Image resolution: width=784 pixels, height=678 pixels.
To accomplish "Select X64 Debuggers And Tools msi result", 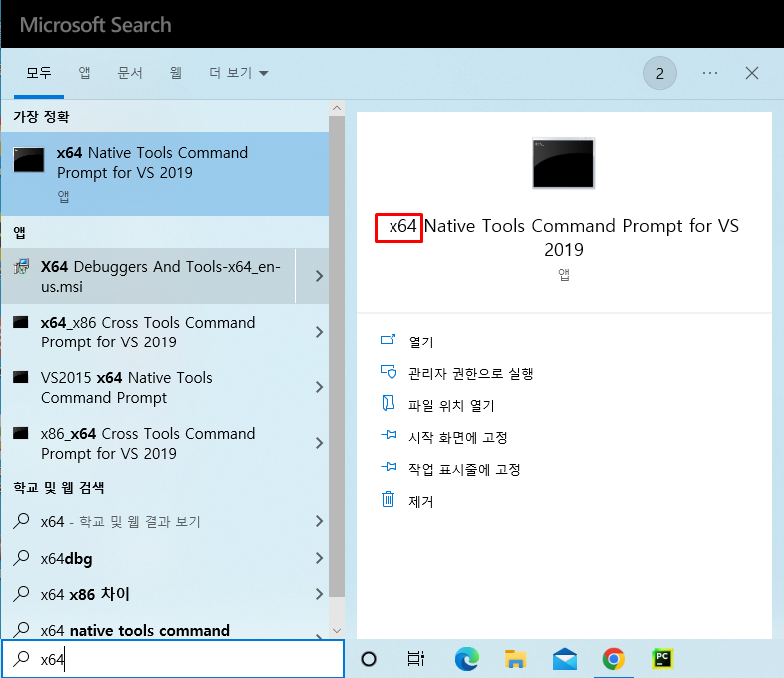I will pos(148,276).
